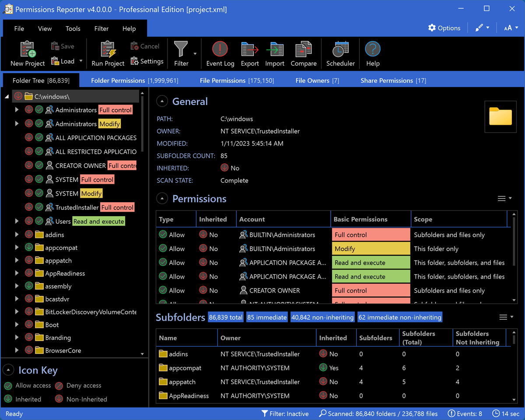Open the Tools menu
525x420 pixels.
tap(73, 28)
